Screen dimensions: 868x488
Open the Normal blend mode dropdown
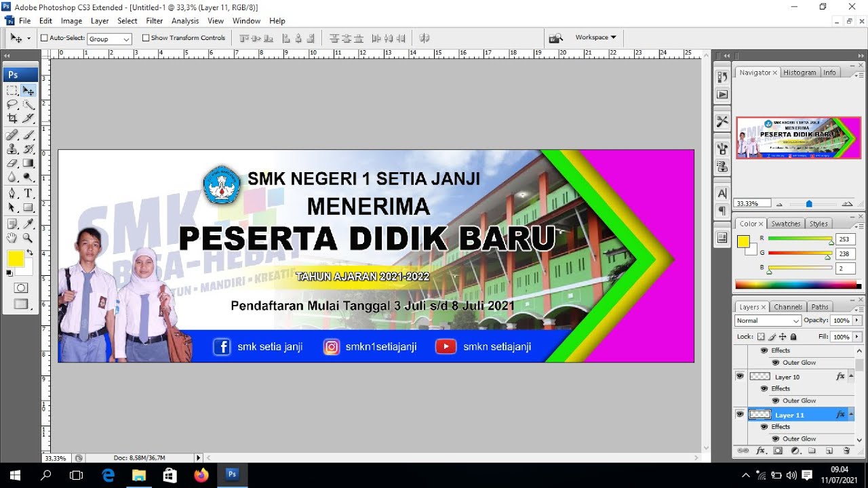tap(768, 321)
